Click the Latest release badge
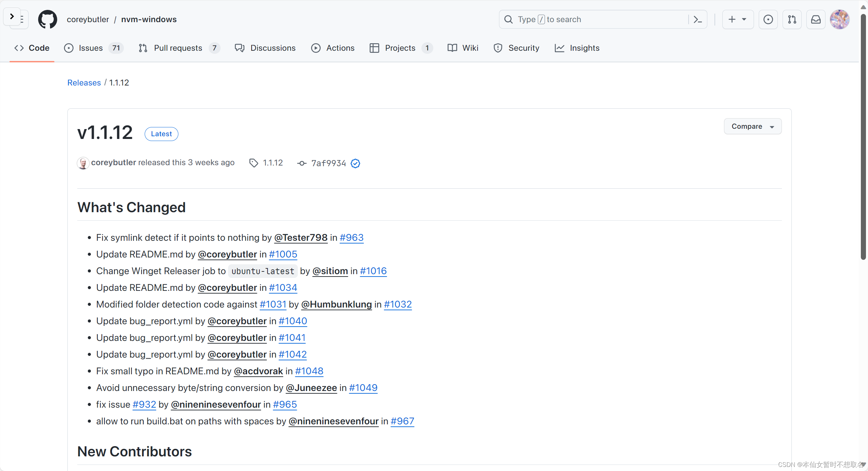Screen dimensions: 868x471 click(x=161, y=134)
